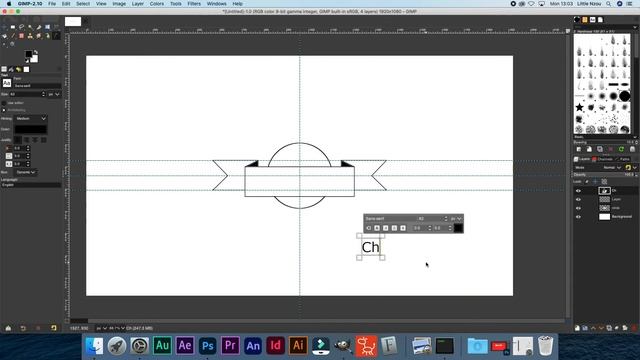Image resolution: width=640 pixels, height=360 pixels.
Task: Switch to the Channels tab
Action: 602,159
